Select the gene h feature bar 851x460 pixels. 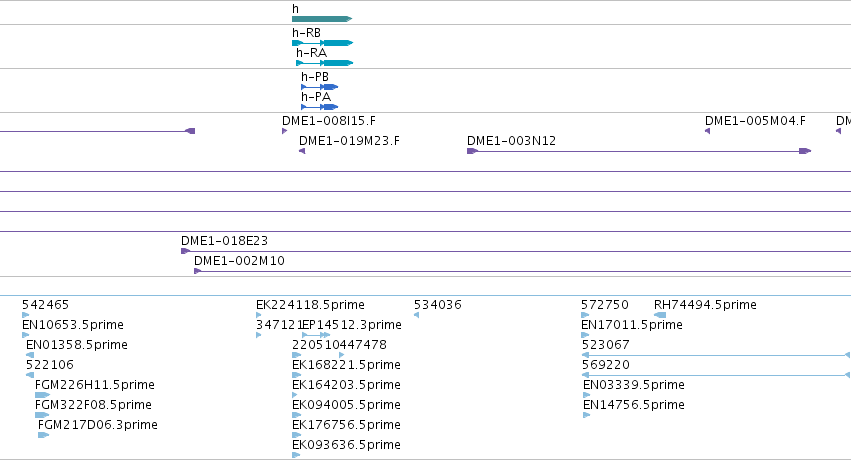[322, 19]
